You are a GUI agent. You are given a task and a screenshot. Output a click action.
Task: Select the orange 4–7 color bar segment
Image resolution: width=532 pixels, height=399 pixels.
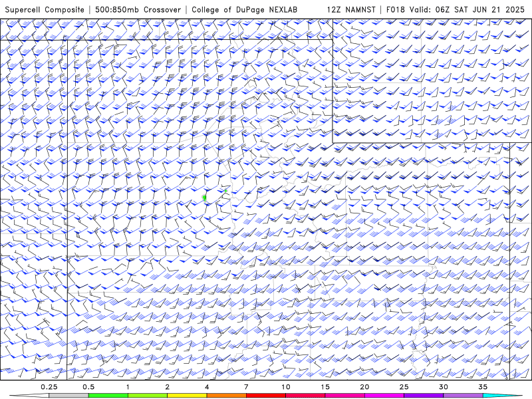pos(226,396)
